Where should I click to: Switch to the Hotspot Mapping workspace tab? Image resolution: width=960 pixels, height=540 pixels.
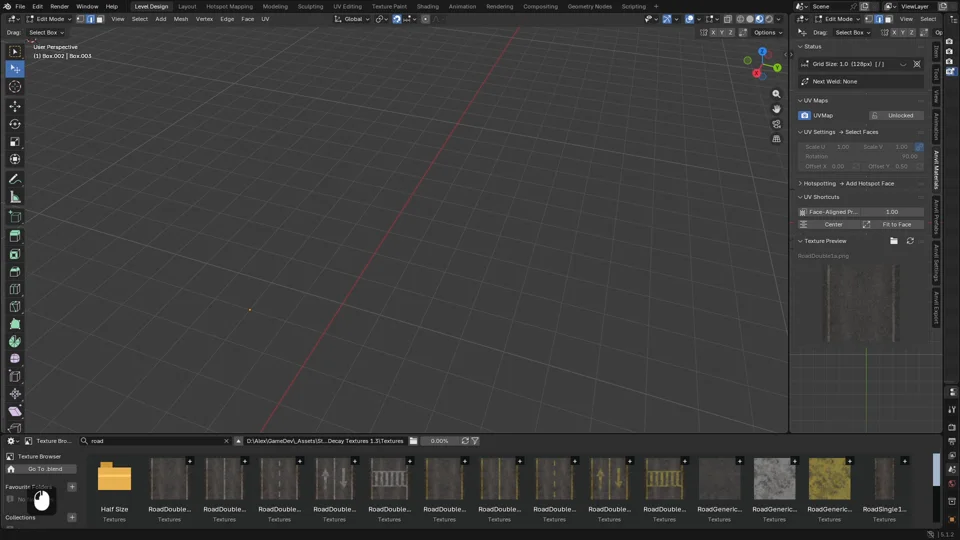tap(229, 6)
